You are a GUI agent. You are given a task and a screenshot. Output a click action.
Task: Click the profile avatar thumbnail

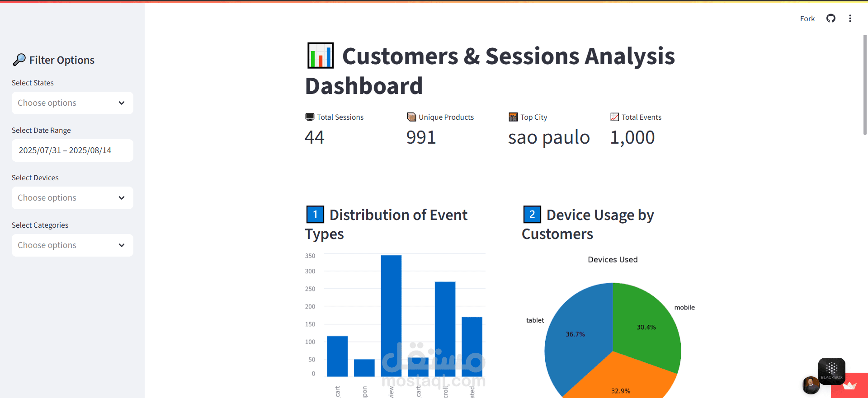tap(811, 385)
